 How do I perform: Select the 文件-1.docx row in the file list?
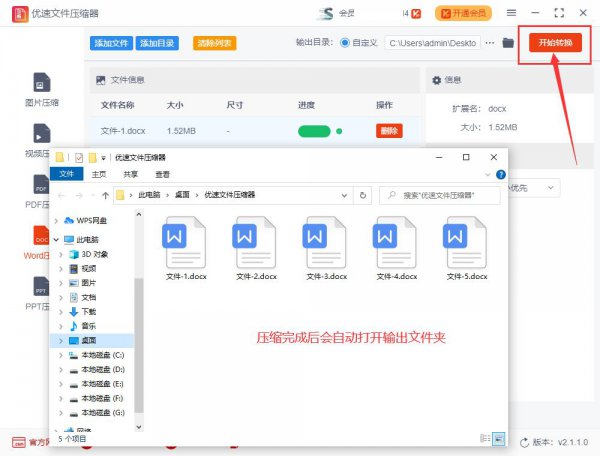(255, 131)
